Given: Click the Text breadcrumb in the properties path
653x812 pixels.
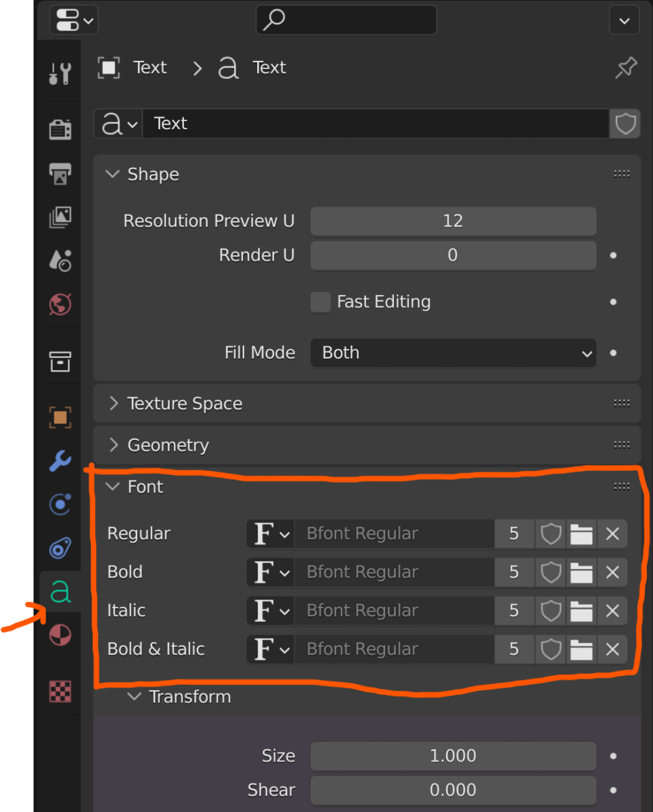Looking at the screenshot, I should 150,67.
